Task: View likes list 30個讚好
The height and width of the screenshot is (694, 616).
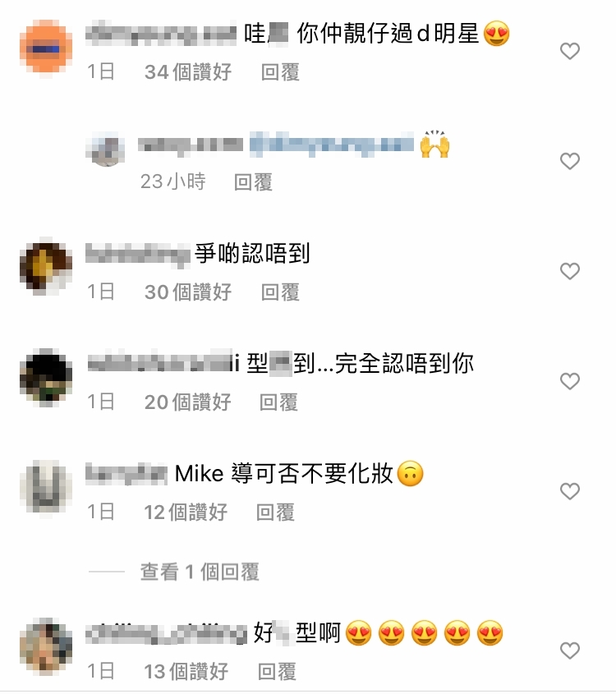Action: pyautogui.click(x=187, y=292)
